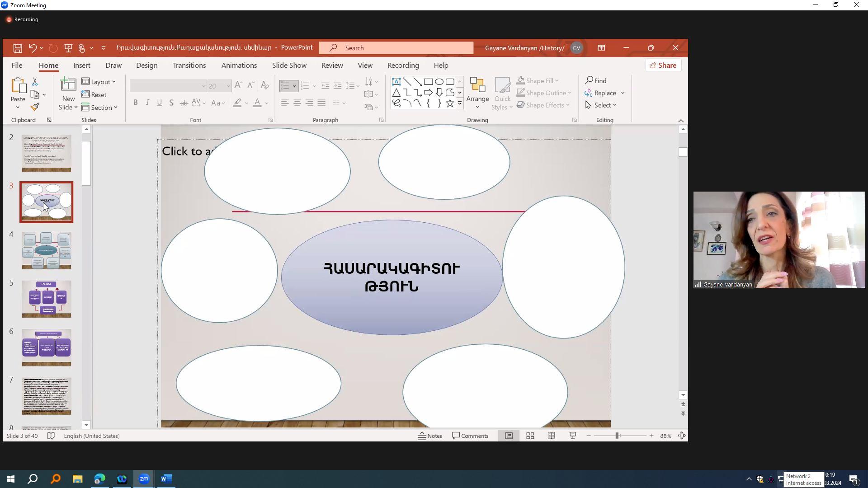868x488 pixels.
Task: Adjust the zoom slider in status bar
Action: 617,436
